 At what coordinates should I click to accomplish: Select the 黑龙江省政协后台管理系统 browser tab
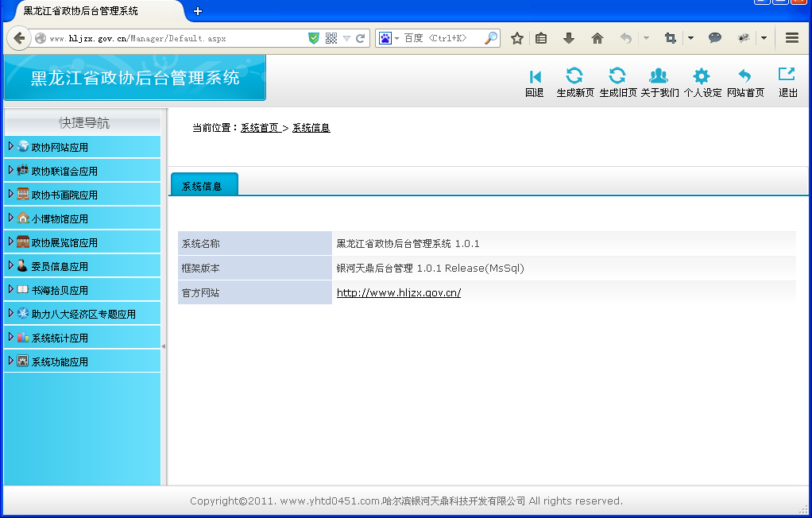tap(98, 11)
